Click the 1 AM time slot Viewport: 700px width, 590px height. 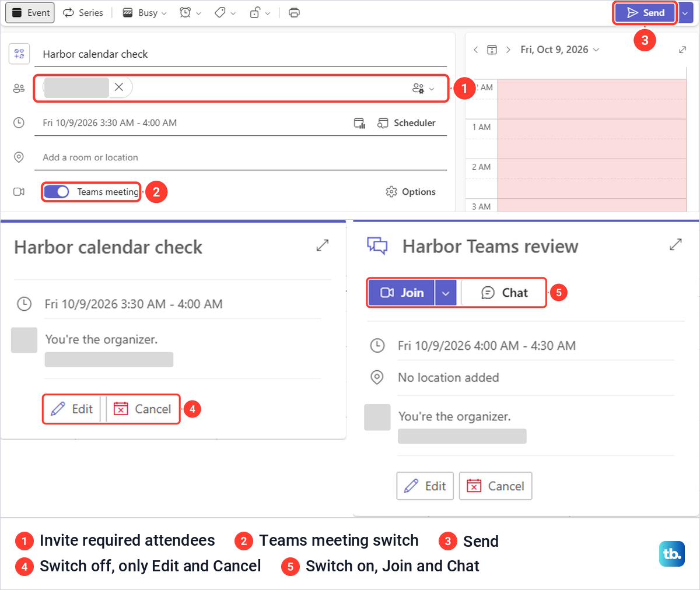coord(591,138)
